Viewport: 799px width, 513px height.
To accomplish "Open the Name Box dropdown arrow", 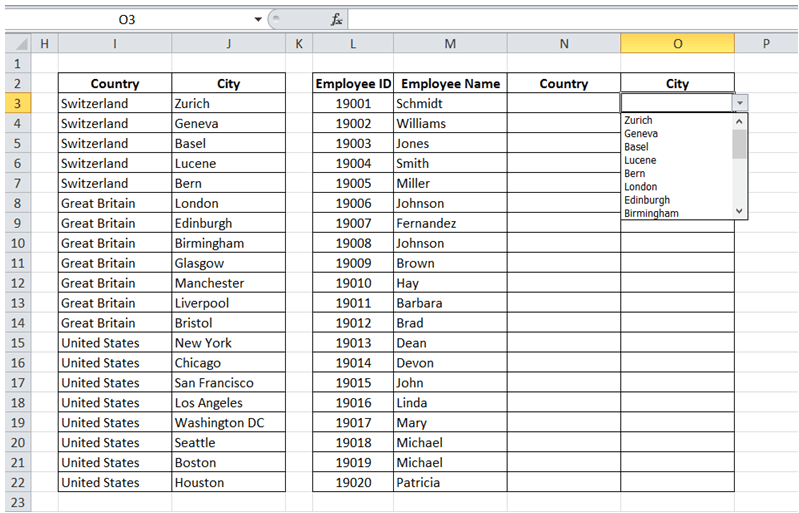I will point(258,20).
